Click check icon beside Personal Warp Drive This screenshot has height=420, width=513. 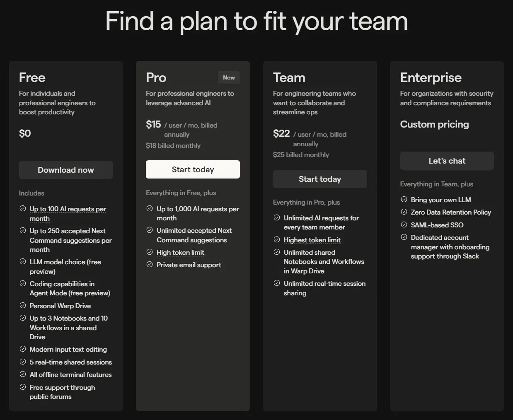coord(23,306)
